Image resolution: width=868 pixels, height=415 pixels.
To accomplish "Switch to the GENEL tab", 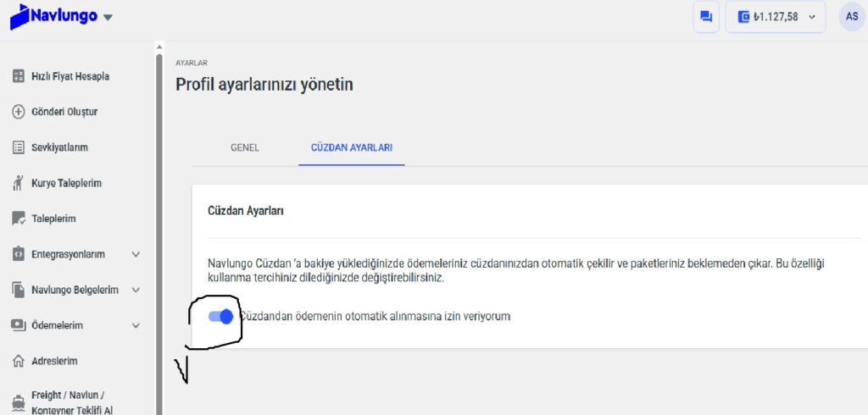I will tap(245, 147).
